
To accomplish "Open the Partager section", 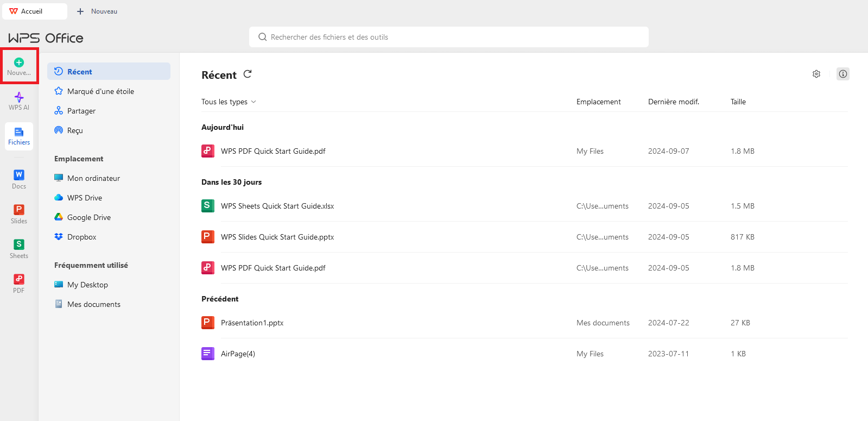I will click(81, 111).
